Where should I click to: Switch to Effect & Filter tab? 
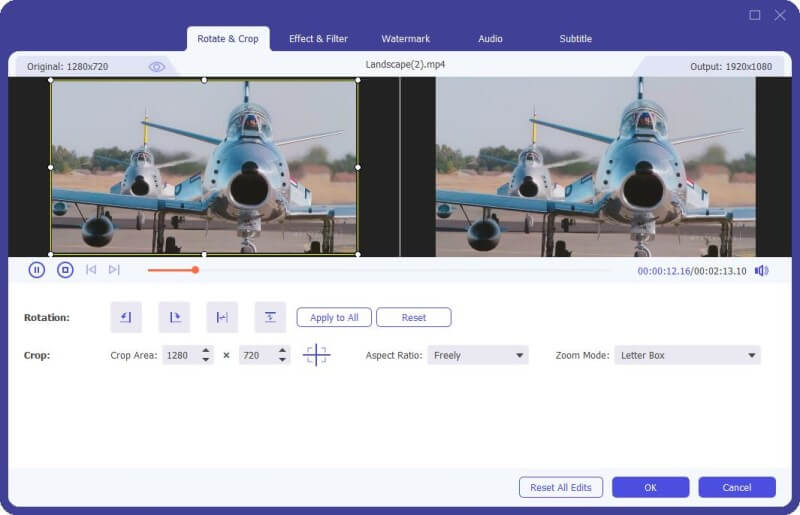318,39
